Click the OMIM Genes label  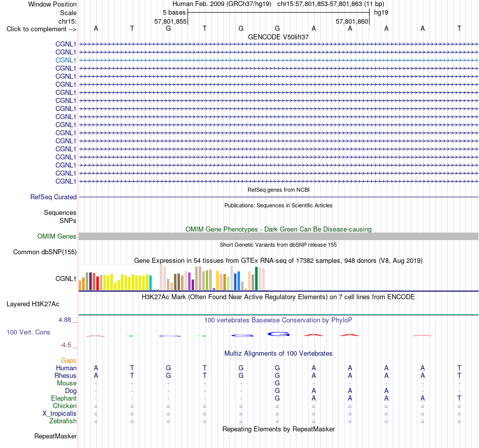[x=56, y=236]
